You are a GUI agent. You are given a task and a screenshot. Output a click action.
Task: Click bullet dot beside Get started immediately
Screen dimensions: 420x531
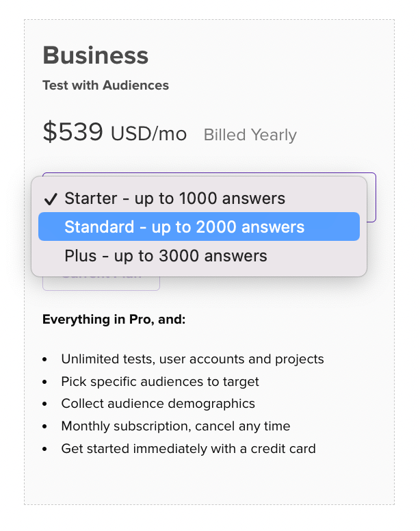tap(44, 450)
